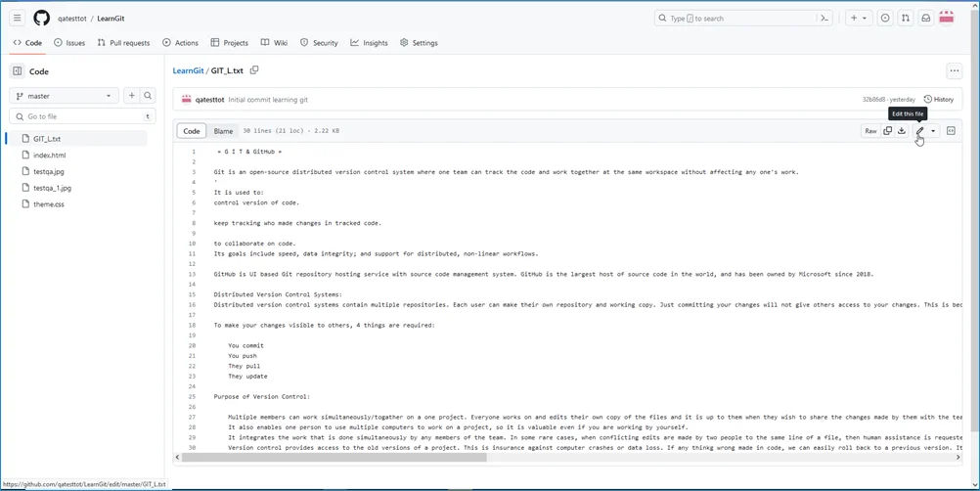Click line number 13 in code
This screenshot has width=980, height=491.
(192, 274)
